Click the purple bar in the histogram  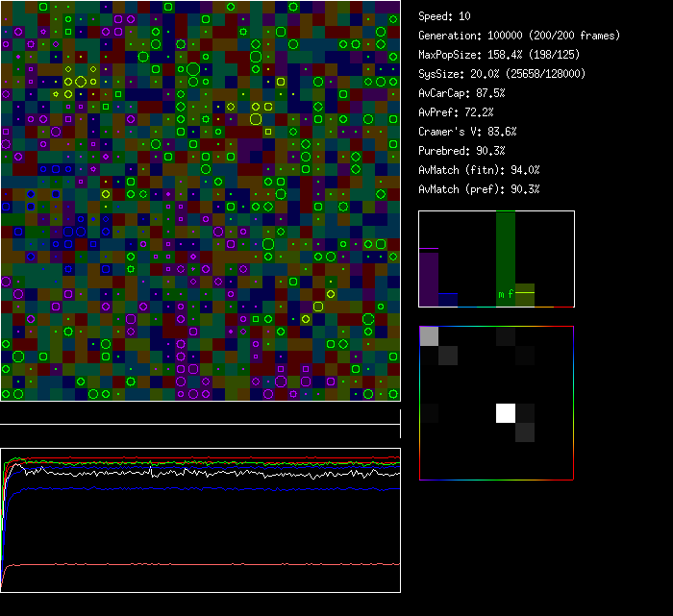point(429,279)
